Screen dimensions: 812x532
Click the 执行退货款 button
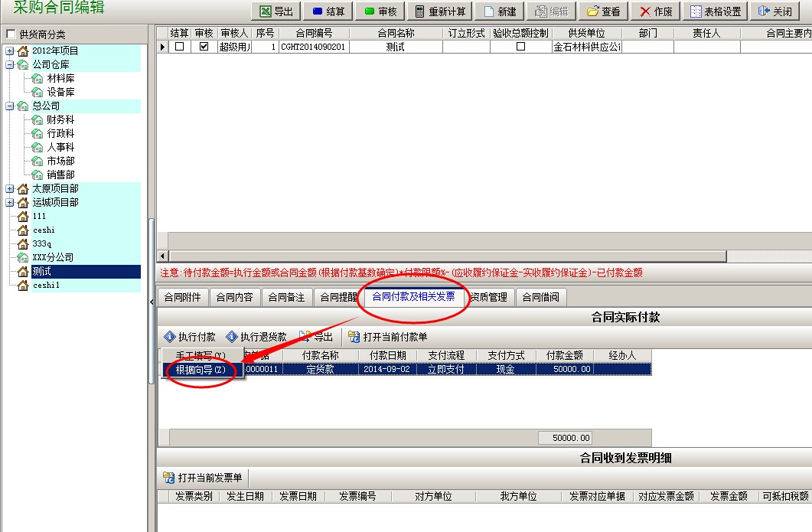256,337
